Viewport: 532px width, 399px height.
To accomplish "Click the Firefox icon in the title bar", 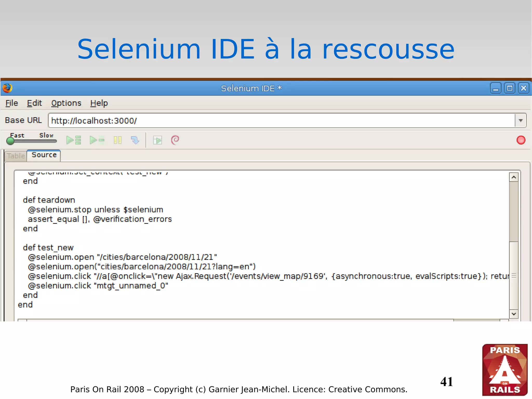I will coord(8,88).
